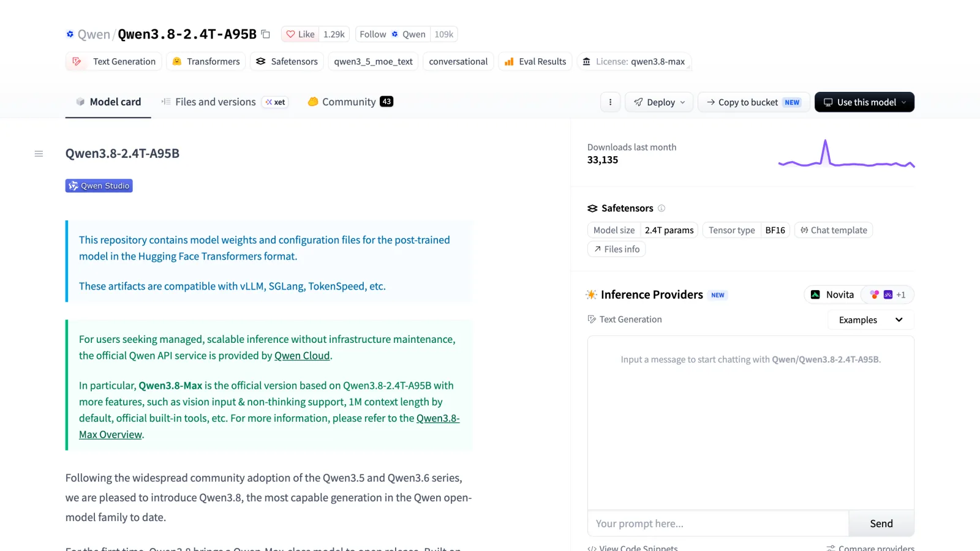Viewport: 980px width, 551px height.
Task: Expand the Use this model dropdown
Action: [864, 102]
